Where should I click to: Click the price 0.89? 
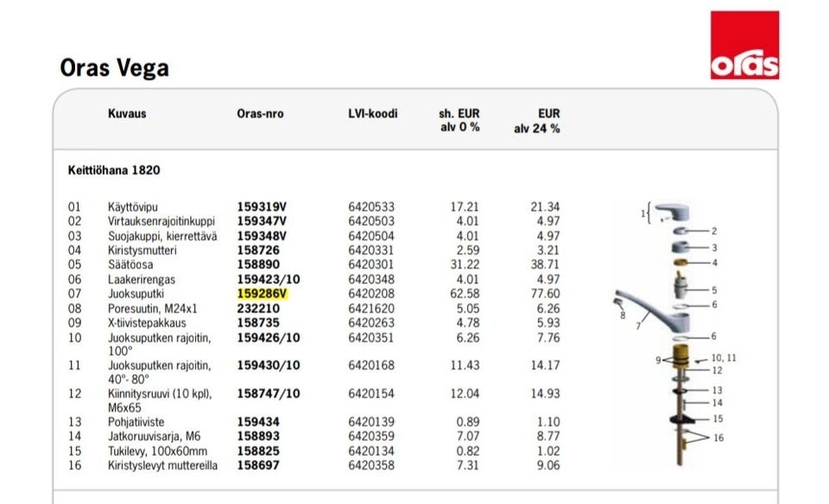click(x=468, y=422)
